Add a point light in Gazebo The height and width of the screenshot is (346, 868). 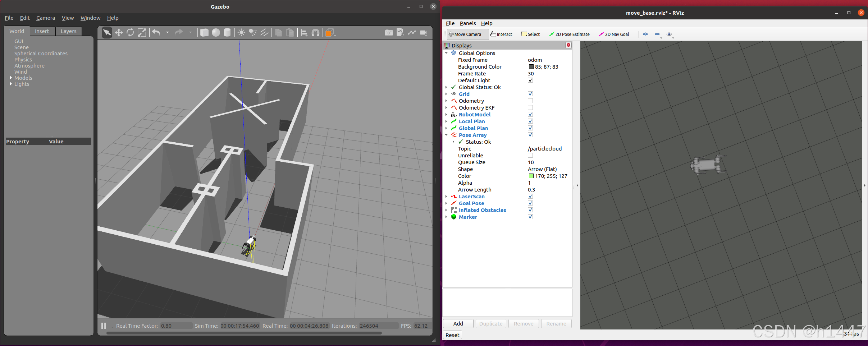(x=241, y=33)
